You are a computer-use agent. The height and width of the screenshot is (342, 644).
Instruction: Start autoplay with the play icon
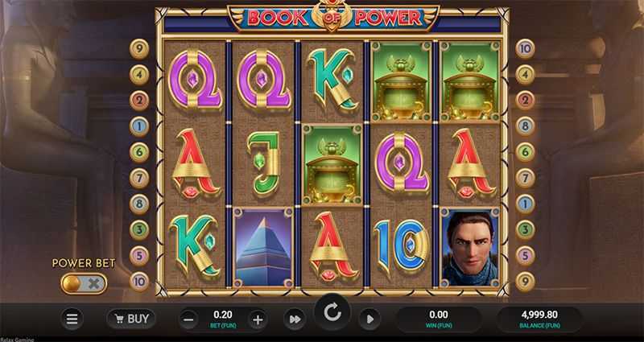click(x=370, y=319)
